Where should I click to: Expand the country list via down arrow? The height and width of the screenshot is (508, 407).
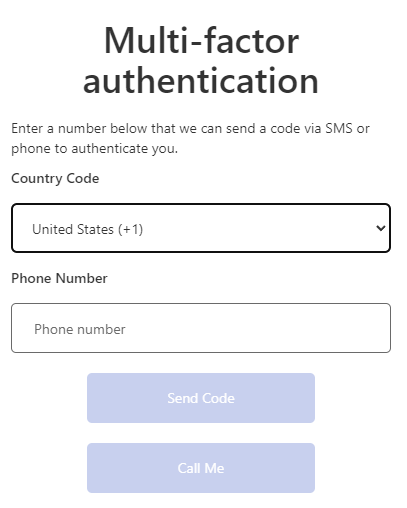380,228
